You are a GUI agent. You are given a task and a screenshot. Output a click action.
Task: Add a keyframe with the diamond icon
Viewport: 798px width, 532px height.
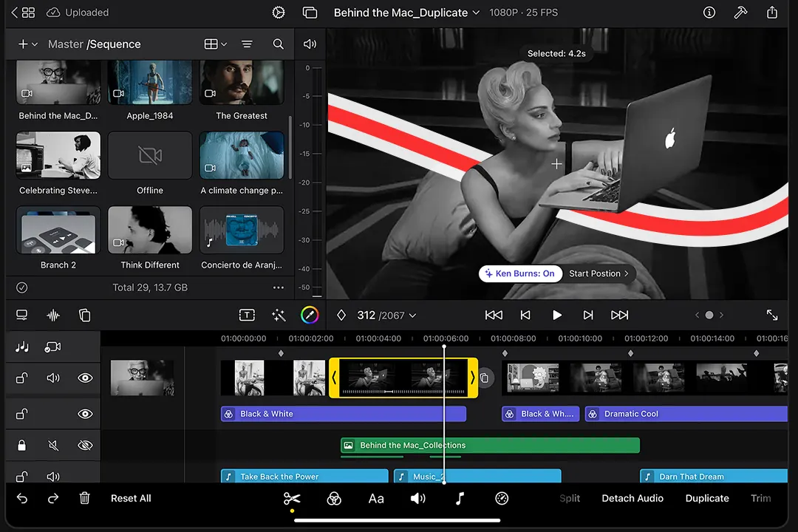click(x=341, y=315)
